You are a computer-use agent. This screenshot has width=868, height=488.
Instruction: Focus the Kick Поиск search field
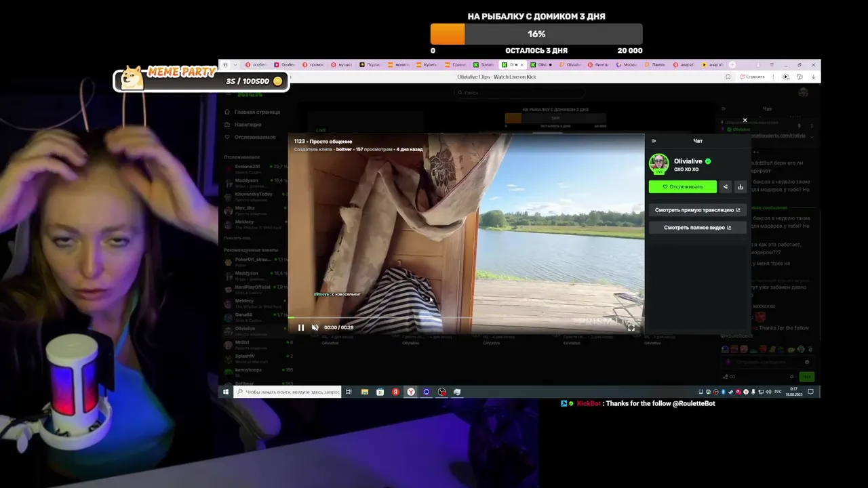point(519,93)
